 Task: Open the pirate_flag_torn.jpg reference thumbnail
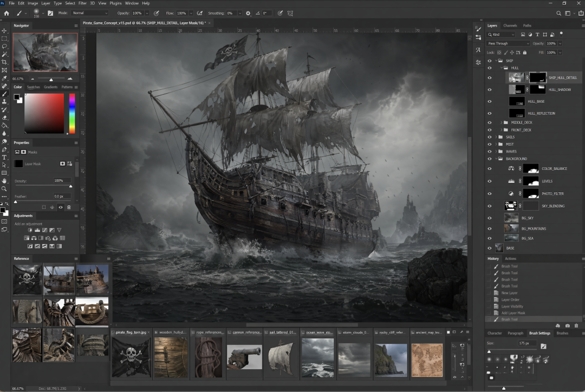[131, 357]
